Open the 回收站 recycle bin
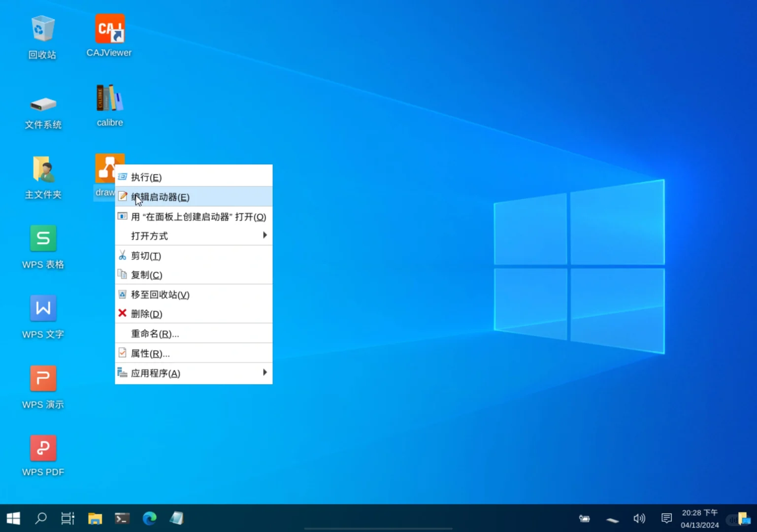 42,27
